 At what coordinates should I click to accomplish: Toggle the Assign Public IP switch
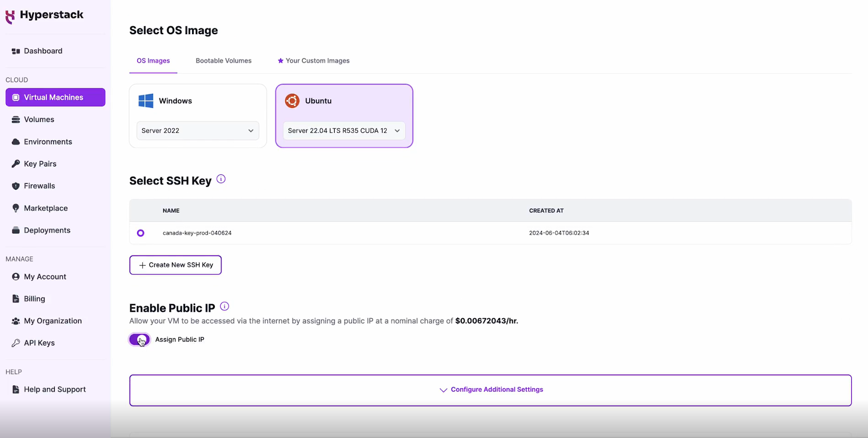click(x=139, y=340)
